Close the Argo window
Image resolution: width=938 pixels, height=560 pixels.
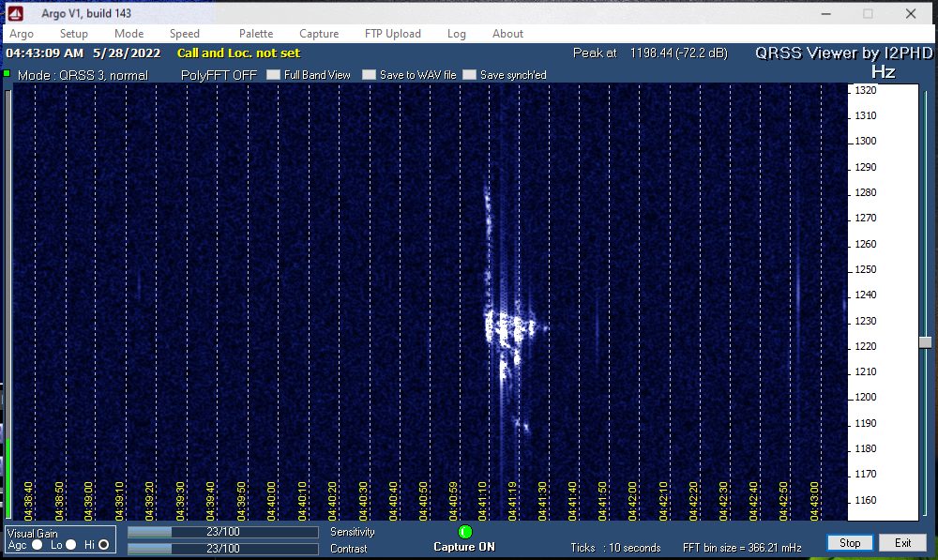click(911, 13)
